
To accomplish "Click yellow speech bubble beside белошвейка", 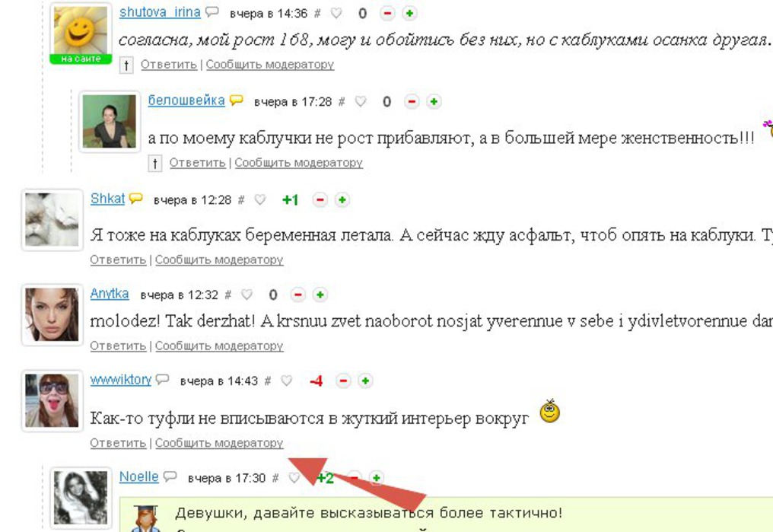I will click(x=237, y=100).
